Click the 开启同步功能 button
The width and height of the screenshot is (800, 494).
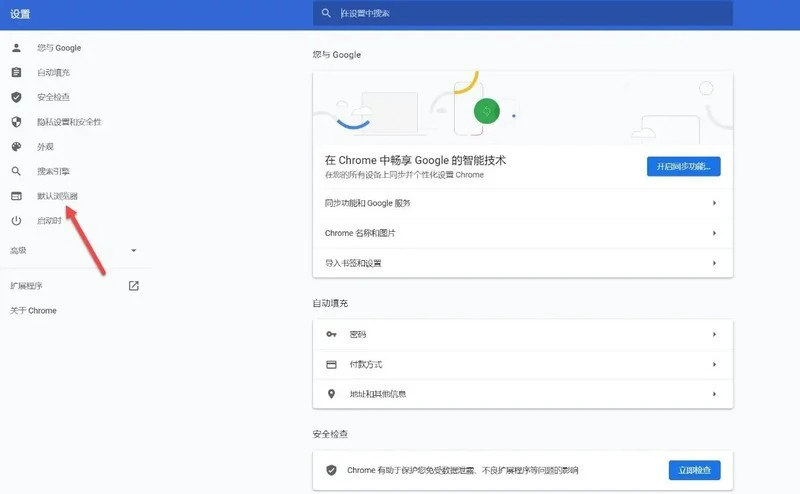point(684,166)
